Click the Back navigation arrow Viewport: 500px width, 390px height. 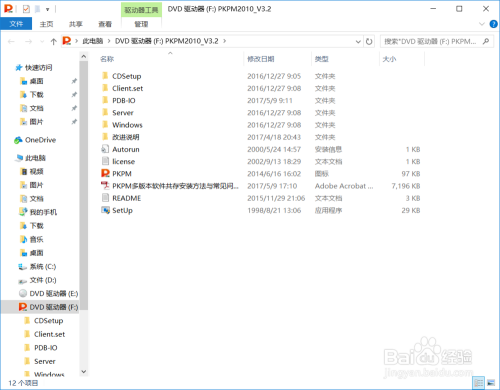tap(11, 41)
